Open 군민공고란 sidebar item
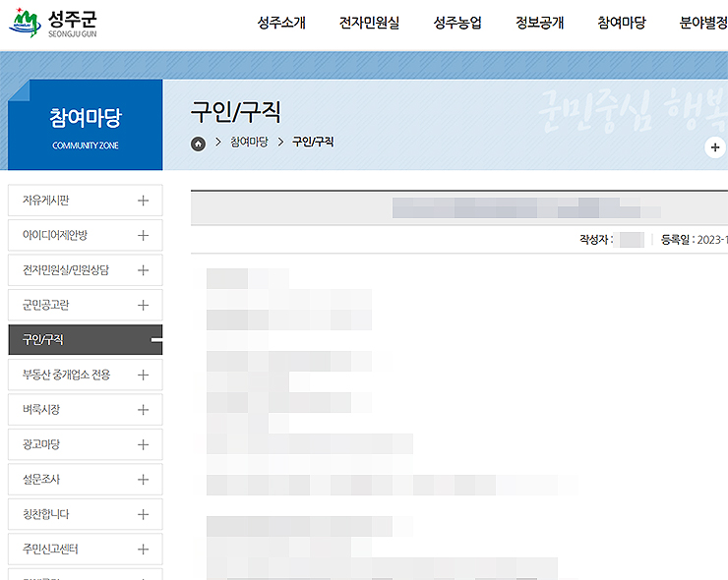The height and width of the screenshot is (580, 728). pos(86,305)
